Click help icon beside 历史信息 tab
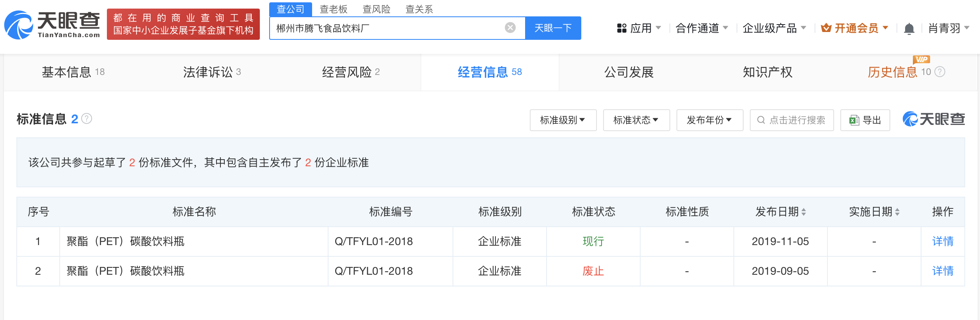Screen dimensions: 980x320 [940, 72]
